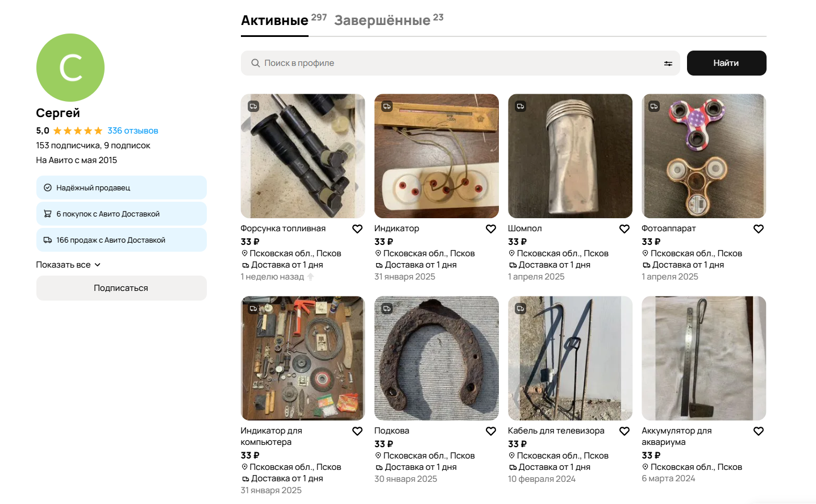Focus the Поиск в профиле field
Image resolution: width=816 pixels, height=504 pixels.
(x=455, y=63)
